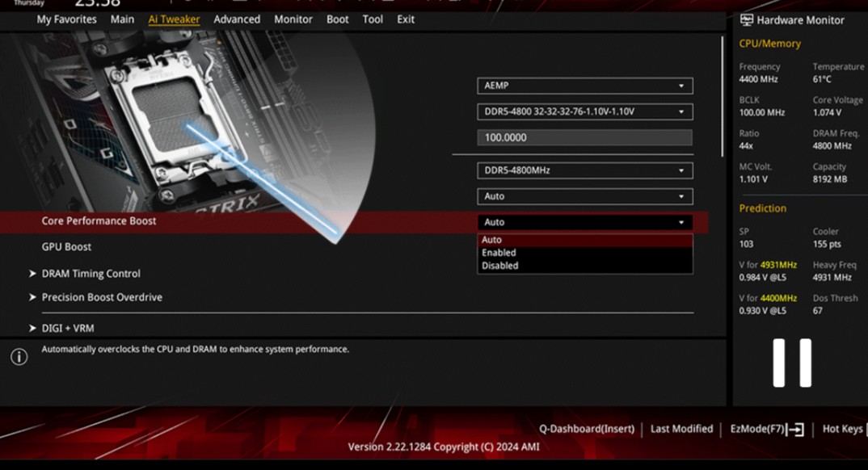Image resolution: width=868 pixels, height=470 pixels.
Task: Select the Exit tab
Action: click(x=406, y=19)
